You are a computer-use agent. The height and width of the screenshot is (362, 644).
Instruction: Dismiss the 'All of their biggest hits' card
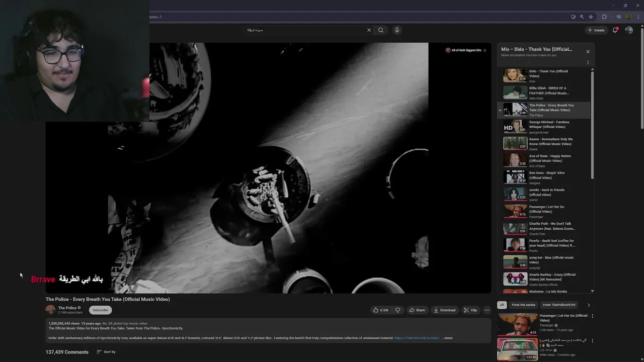pos(485,50)
